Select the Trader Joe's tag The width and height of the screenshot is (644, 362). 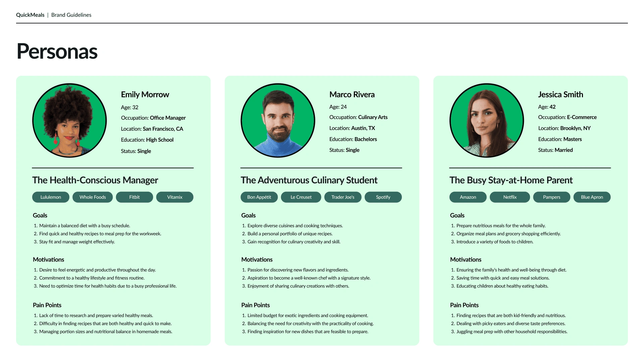[x=342, y=197]
